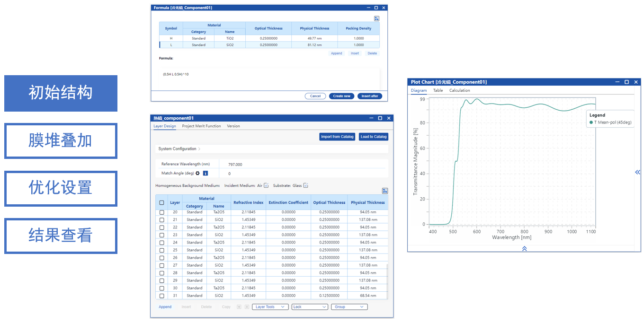Open the Calculation tab in Plot Chart
This screenshot has height=323, width=644.
coord(459,90)
